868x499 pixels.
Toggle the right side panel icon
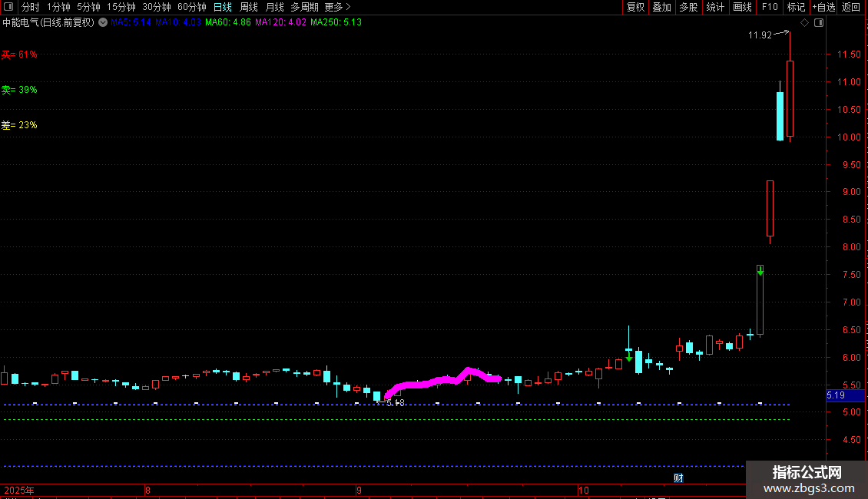(819, 23)
